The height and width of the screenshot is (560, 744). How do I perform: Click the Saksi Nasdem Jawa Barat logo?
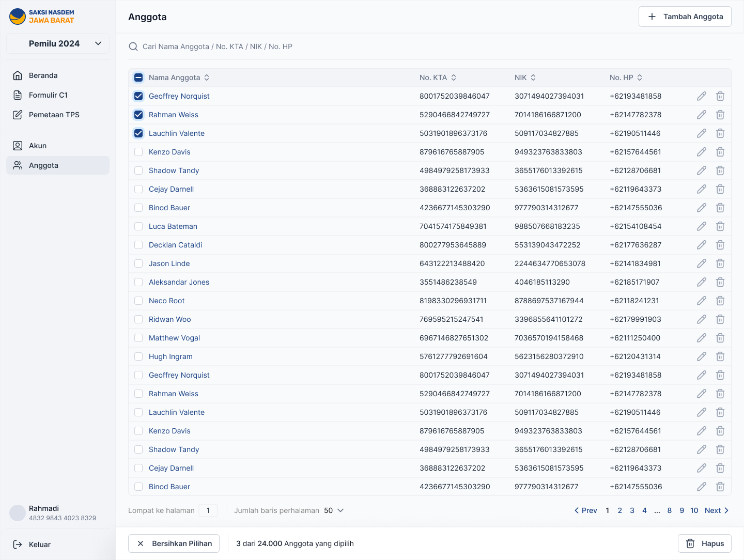[x=42, y=17]
